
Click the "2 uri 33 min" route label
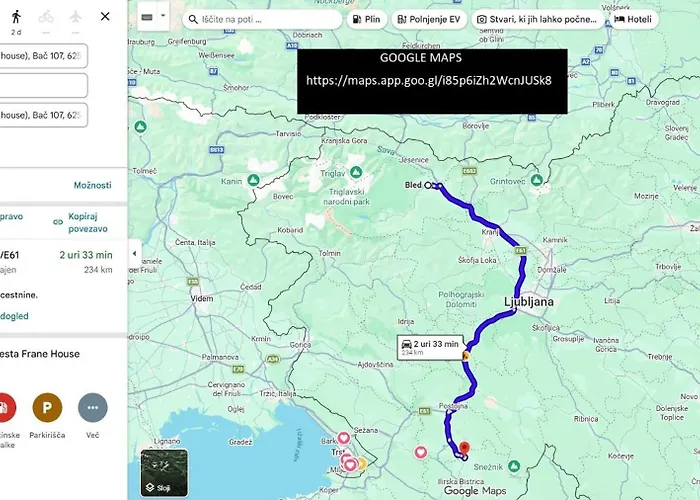point(430,346)
